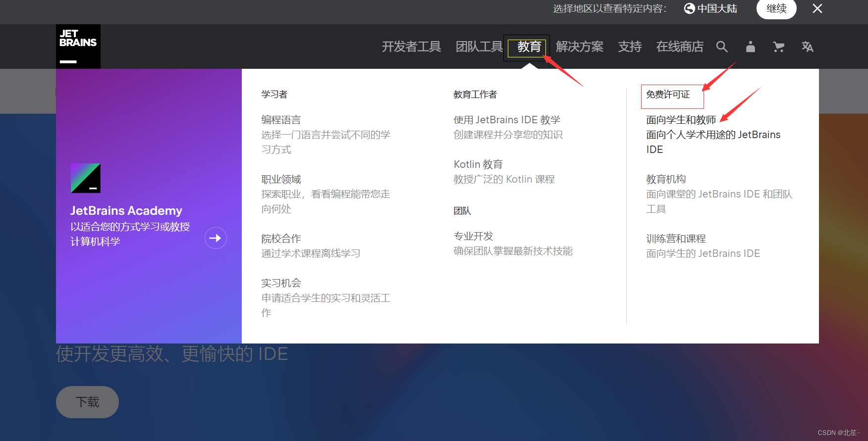Open the Kotlin 教育 link
868x441 pixels.
tap(478, 164)
